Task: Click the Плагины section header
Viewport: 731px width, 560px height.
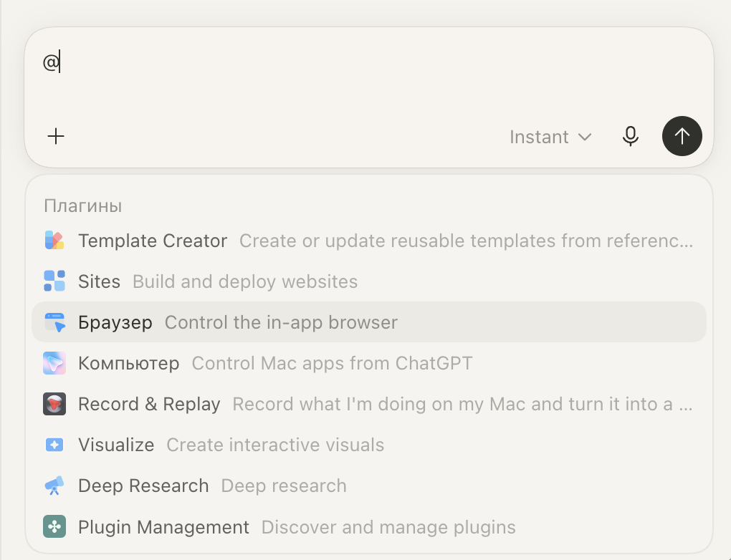Action: pyautogui.click(x=83, y=206)
